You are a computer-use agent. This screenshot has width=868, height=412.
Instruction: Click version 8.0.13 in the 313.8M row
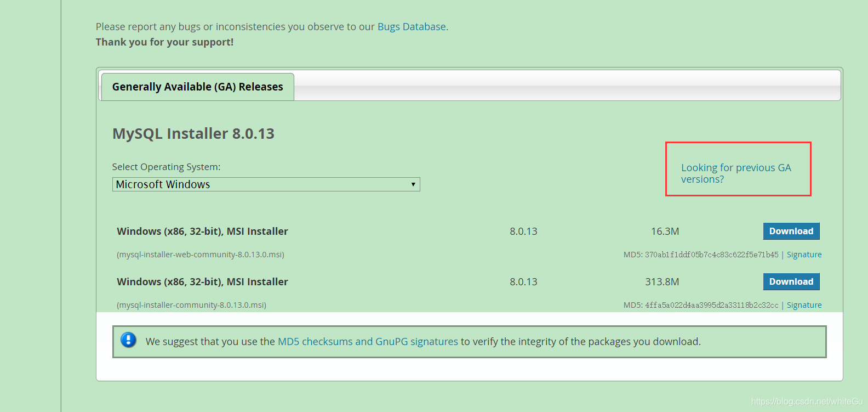pyautogui.click(x=523, y=282)
